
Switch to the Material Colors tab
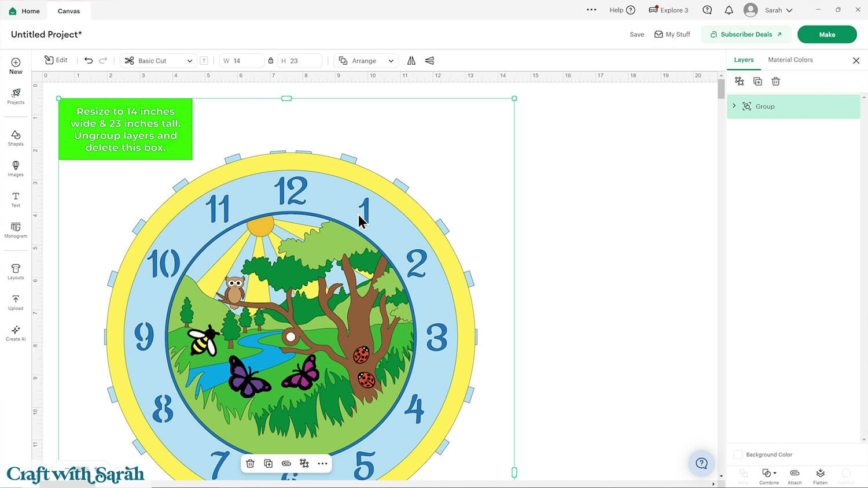tap(790, 60)
